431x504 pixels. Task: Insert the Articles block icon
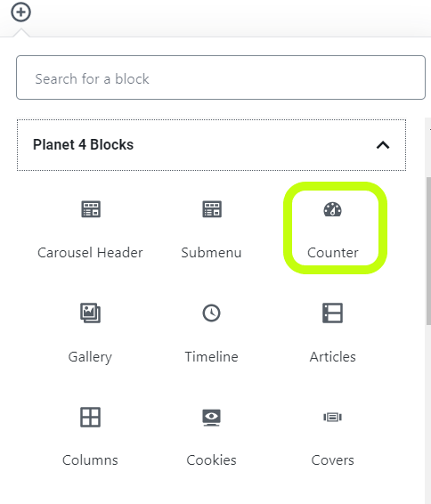[x=333, y=313]
